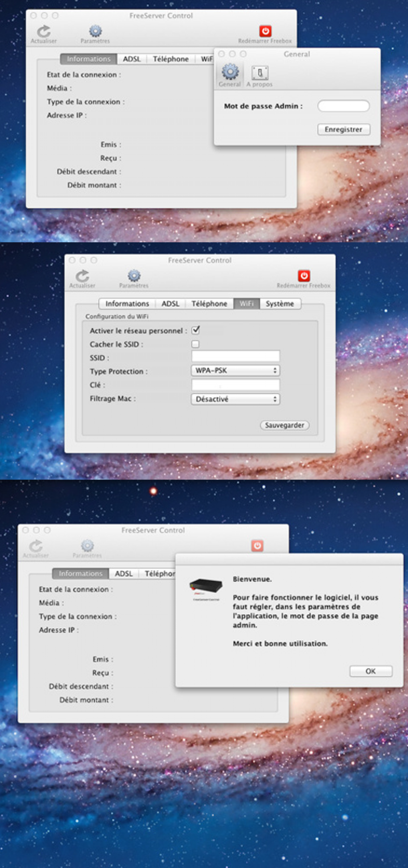Switch to Téléphone tab in top window
408x868 pixels.
(171, 59)
